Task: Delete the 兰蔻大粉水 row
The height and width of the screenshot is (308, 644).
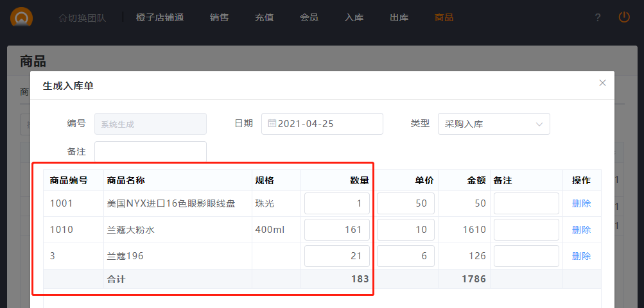Action: coord(581,230)
